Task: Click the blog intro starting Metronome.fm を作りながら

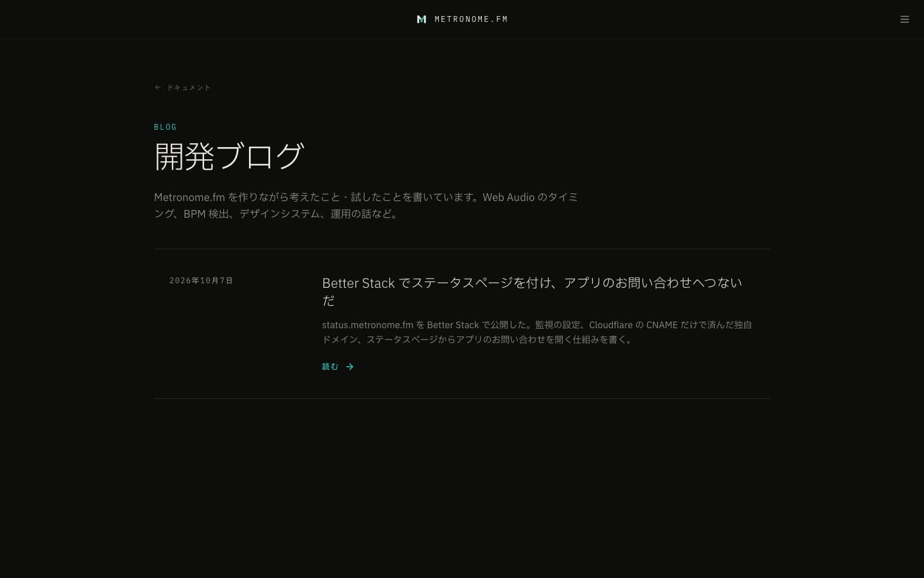Action: pos(366,206)
